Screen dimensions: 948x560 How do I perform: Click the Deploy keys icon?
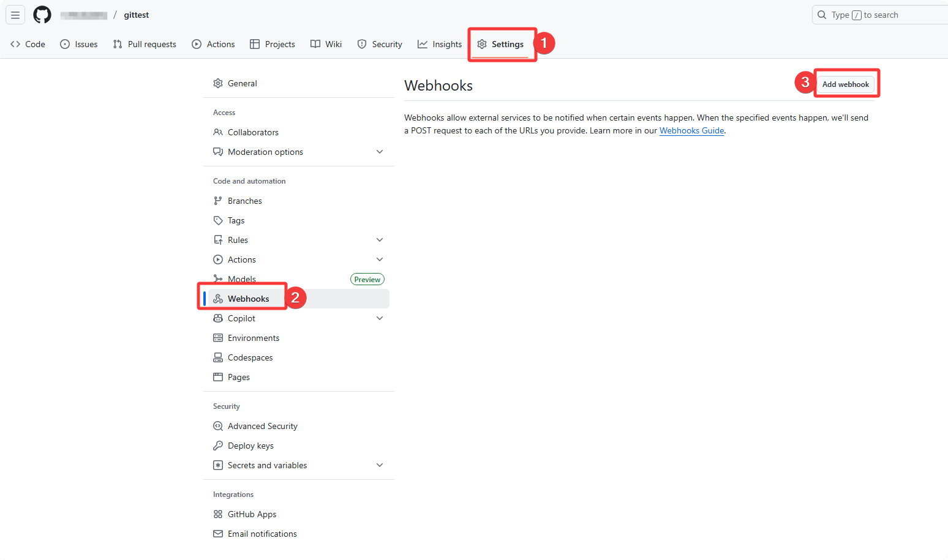(218, 445)
